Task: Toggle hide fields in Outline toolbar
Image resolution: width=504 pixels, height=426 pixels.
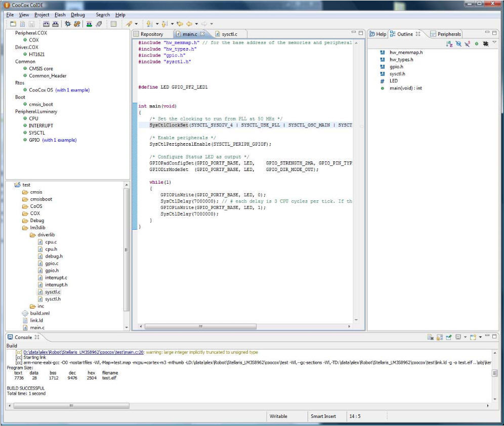Action: (458, 44)
